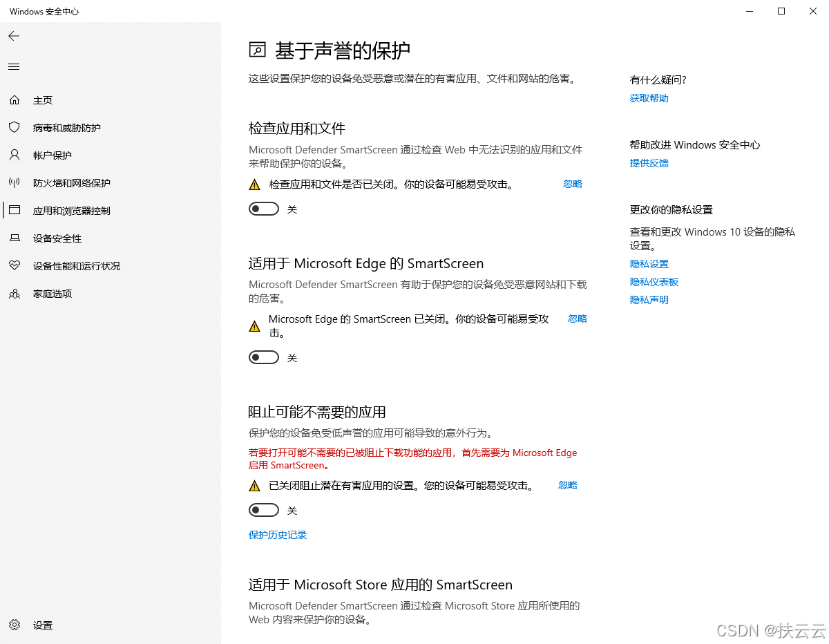Click 忽略 for the 检查应用和文件 warning
Viewport: 829px width, 644px height.
tap(573, 184)
